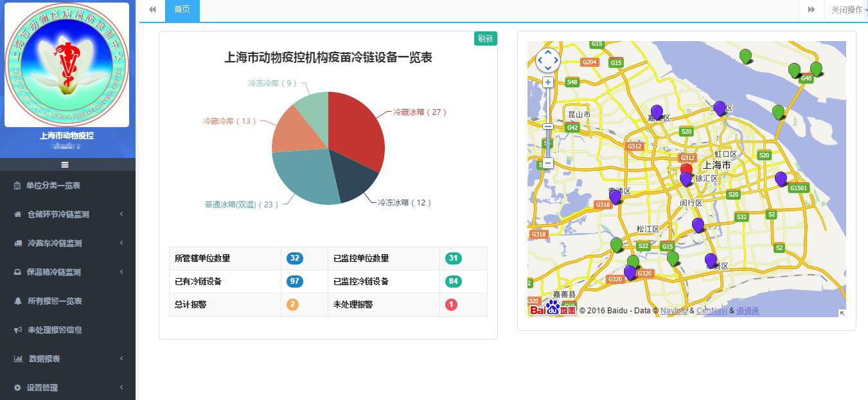Open the NavInfo link on the map
Viewport: 868px width, 400px height.
pyautogui.click(x=673, y=311)
